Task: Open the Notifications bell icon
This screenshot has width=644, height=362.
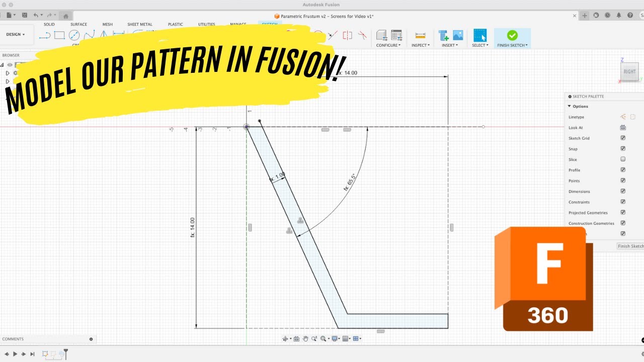Action: 619,16
